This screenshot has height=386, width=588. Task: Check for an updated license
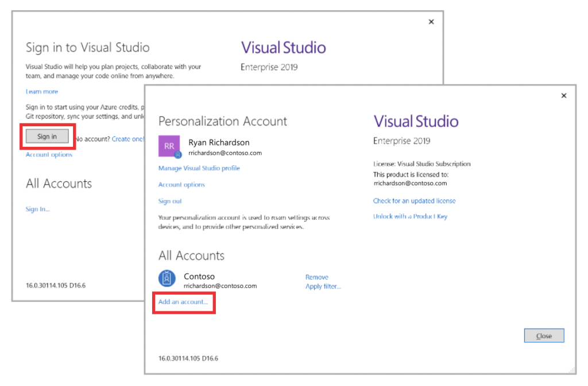coord(415,201)
